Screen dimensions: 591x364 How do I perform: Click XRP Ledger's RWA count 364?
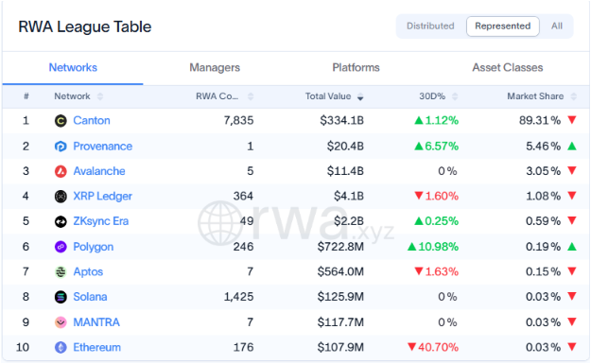[243, 197]
